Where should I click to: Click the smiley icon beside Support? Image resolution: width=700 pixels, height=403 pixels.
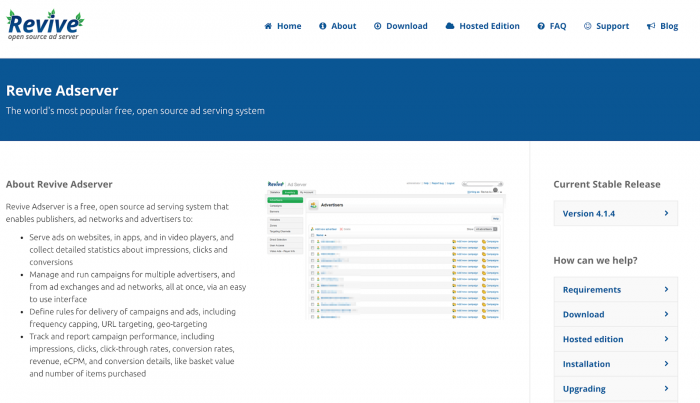(x=587, y=26)
